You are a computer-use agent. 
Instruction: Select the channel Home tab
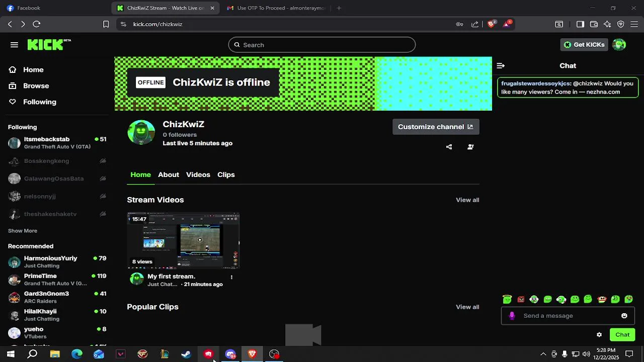click(x=140, y=174)
